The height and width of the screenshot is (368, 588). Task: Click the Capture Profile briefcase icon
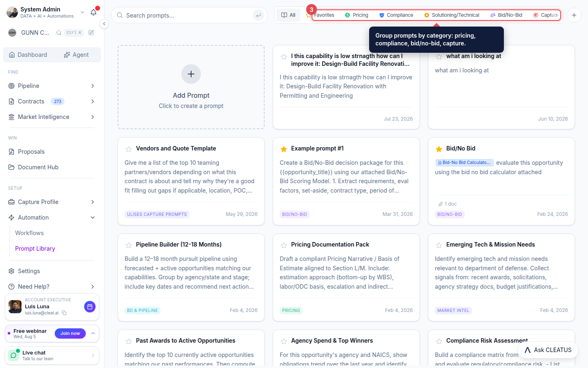(11, 202)
